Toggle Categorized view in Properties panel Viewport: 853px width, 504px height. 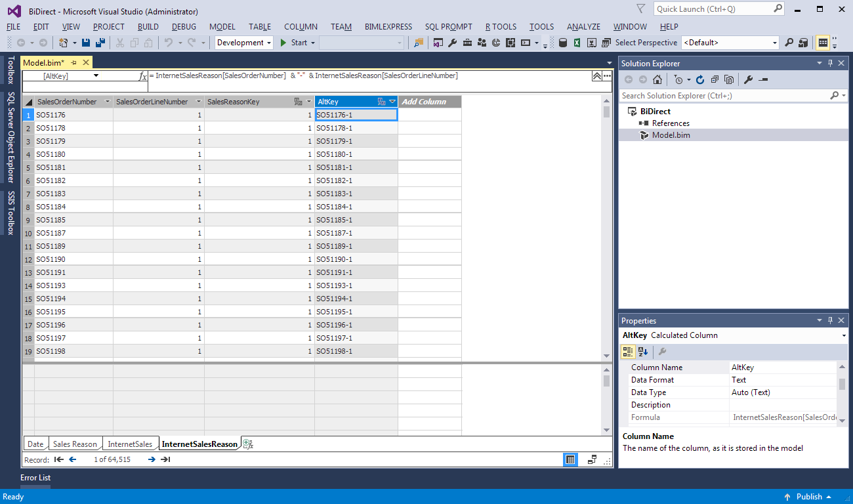pos(628,352)
